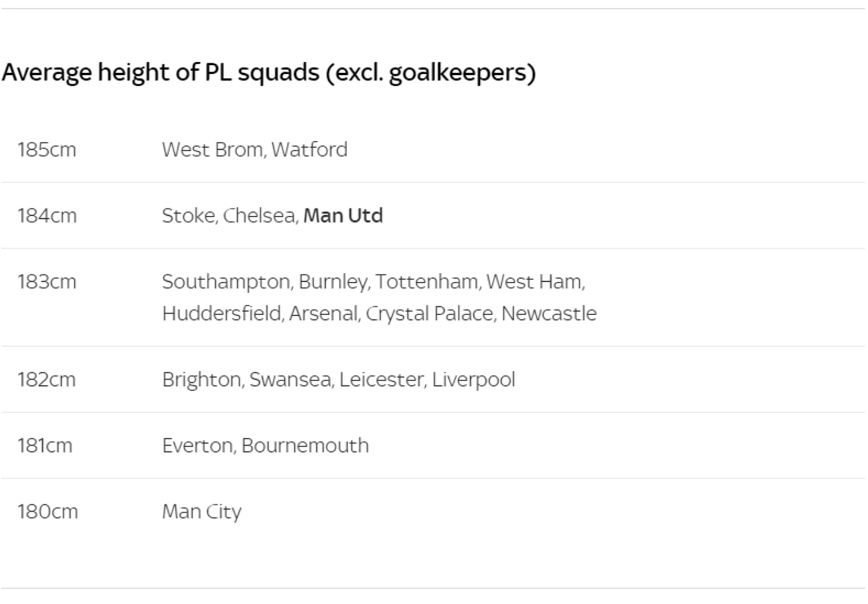Select the 181cm height cell
This screenshot has width=868, height=604.
[x=45, y=446]
